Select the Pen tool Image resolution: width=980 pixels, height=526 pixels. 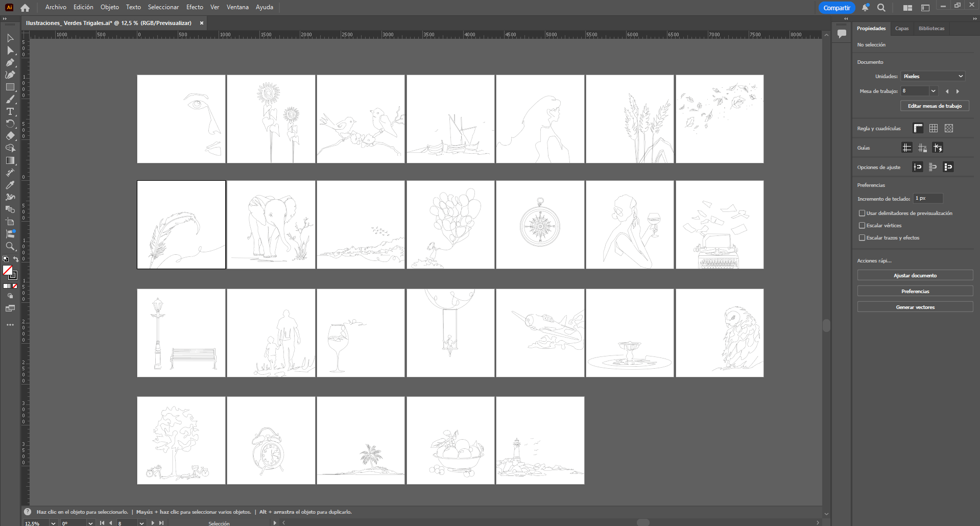[10, 62]
